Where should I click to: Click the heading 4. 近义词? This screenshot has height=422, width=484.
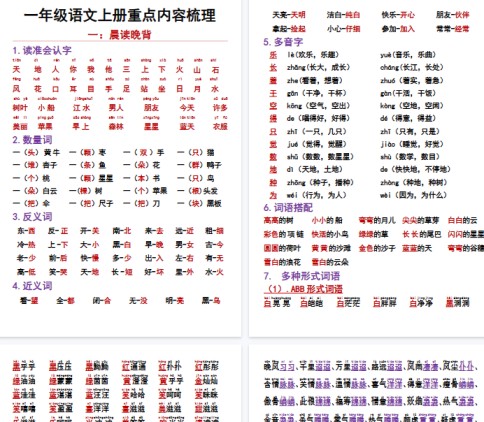(32, 286)
